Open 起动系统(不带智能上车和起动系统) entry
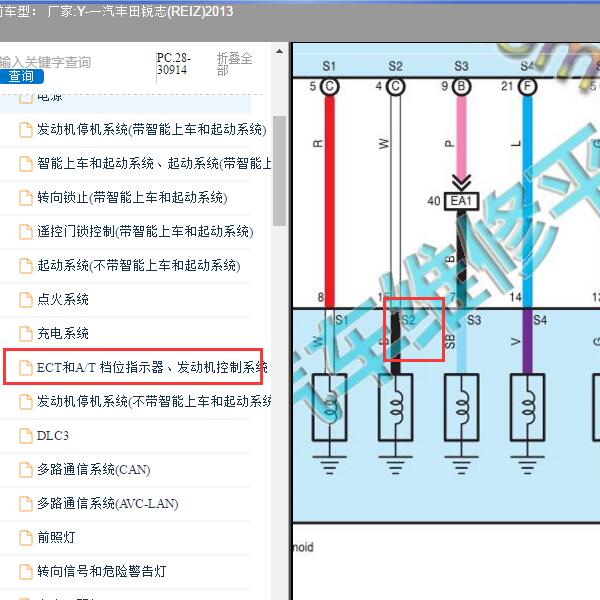600x600 pixels. coord(139,266)
